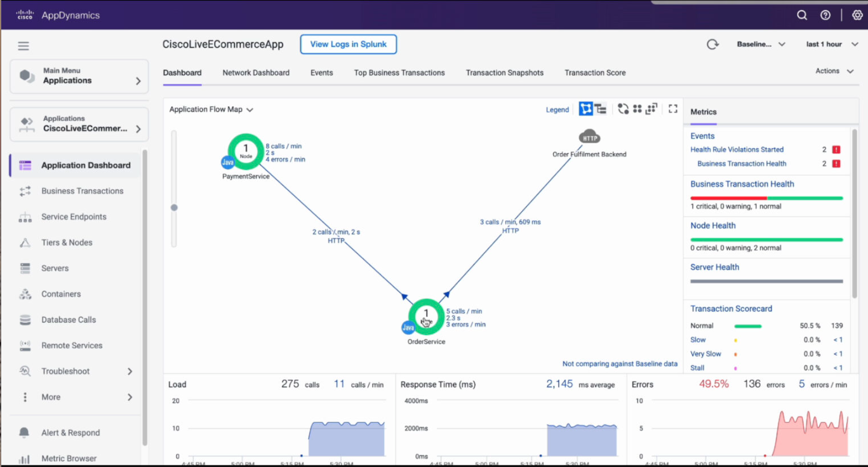The image size is (868, 467).
Task: Switch to the Transaction Snapshots tab
Action: (504, 72)
